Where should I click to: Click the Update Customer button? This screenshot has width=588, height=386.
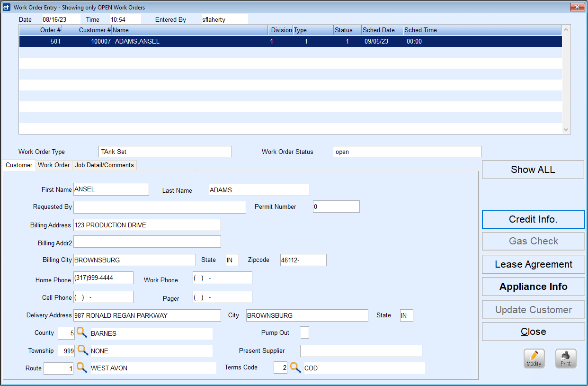[x=534, y=310]
